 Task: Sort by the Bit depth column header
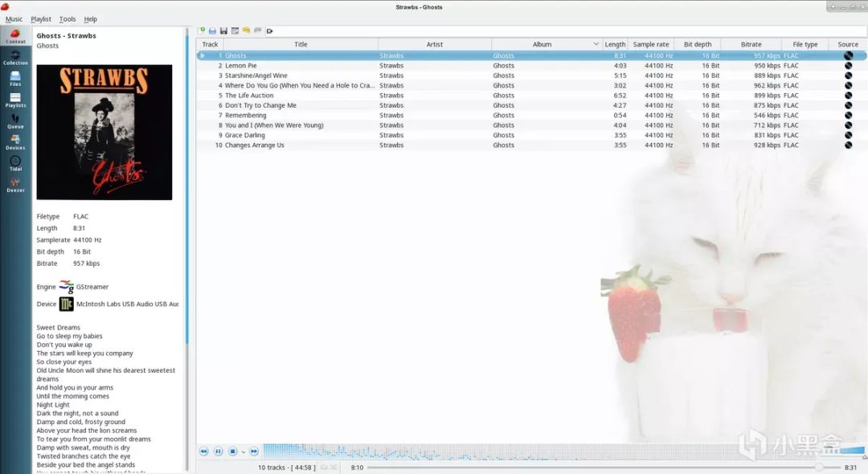(698, 44)
